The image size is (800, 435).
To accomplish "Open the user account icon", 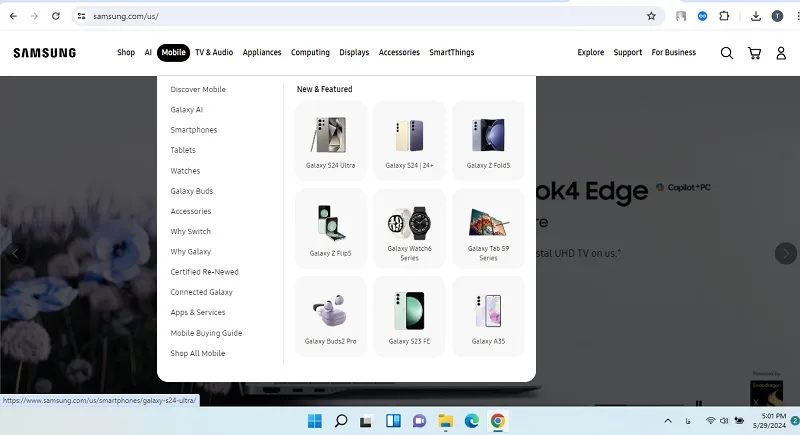I will click(781, 53).
